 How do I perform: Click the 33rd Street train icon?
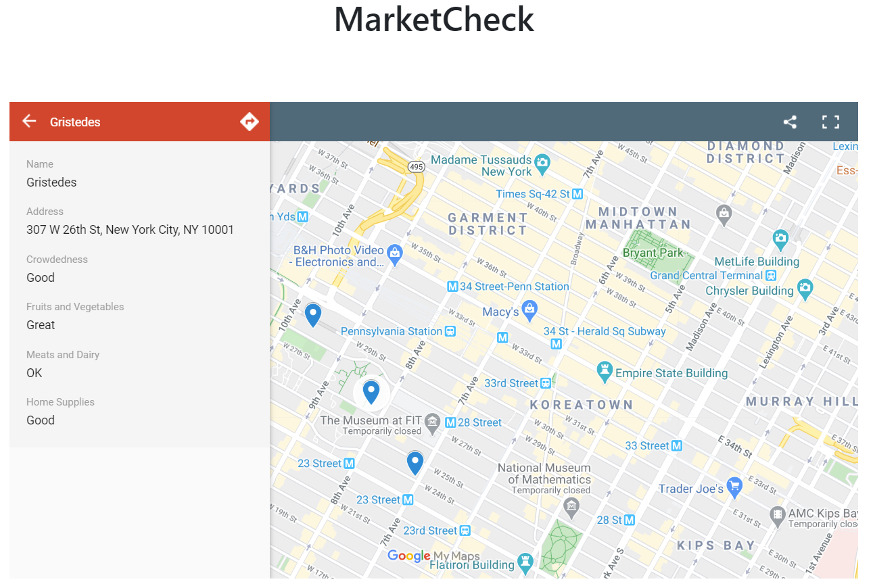(x=546, y=383)
